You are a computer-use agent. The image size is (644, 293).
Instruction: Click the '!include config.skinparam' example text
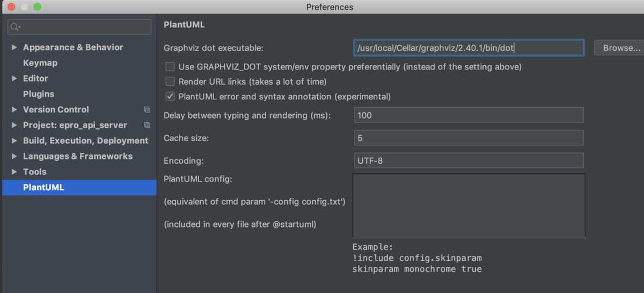[417, 258]
